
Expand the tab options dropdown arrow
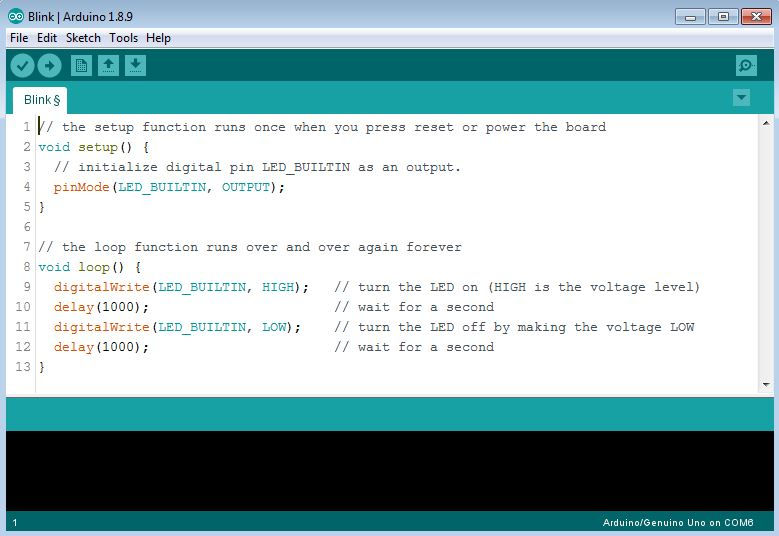click(741, 97)
